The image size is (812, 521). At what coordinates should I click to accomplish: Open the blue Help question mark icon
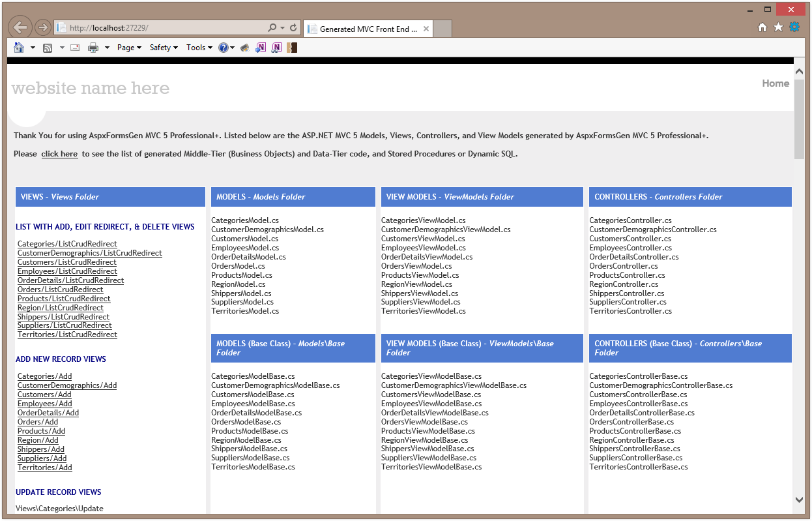(223, 48)
